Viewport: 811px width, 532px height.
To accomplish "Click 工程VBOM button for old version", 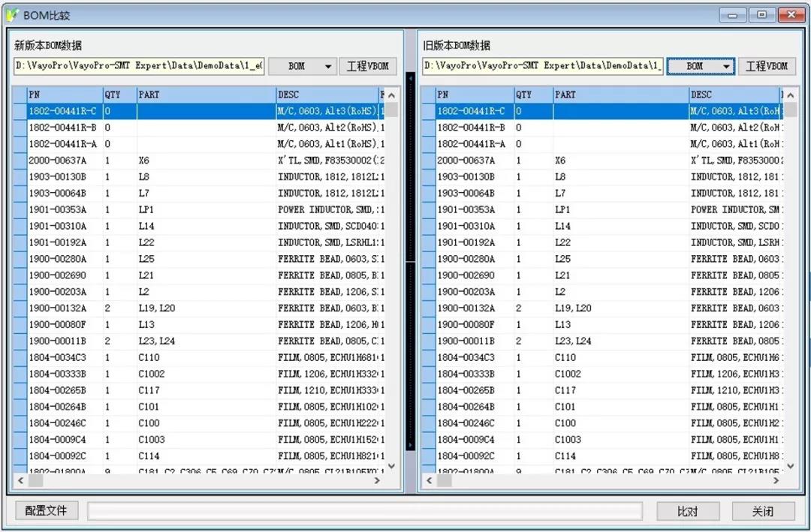I will point(767,67).
